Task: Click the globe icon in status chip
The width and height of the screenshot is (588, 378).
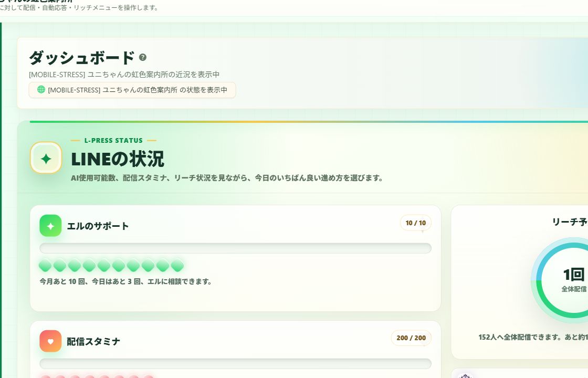Action: pos(41,90)
